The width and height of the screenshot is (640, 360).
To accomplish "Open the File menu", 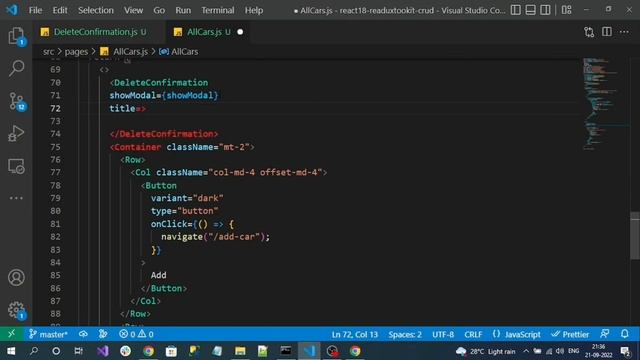I will click(x=35, y=10).
